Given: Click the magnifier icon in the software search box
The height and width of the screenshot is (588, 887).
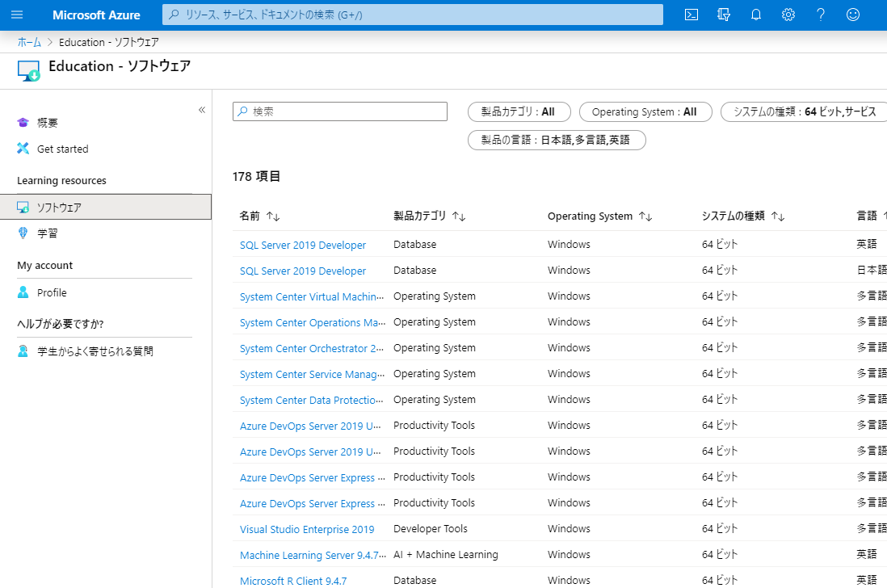Looking at the screenshot, I should pyautogui.click(x=242, y=111).
